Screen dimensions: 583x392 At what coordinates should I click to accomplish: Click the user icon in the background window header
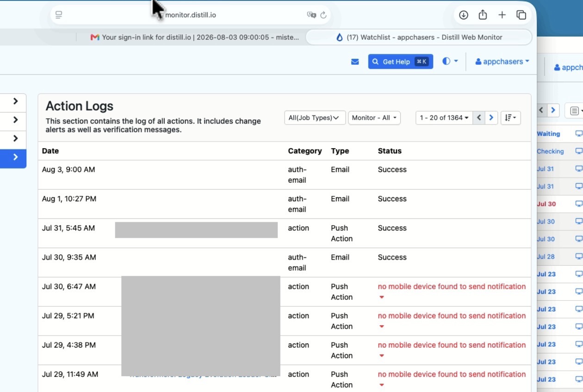click(x=557, y=68)
